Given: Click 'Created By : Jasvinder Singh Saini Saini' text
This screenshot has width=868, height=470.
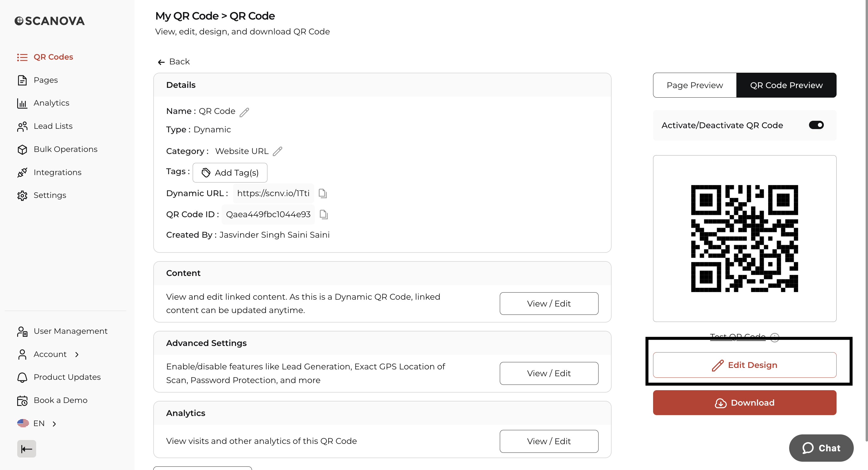Looking at the screenshot, I should tap(248, 235).
